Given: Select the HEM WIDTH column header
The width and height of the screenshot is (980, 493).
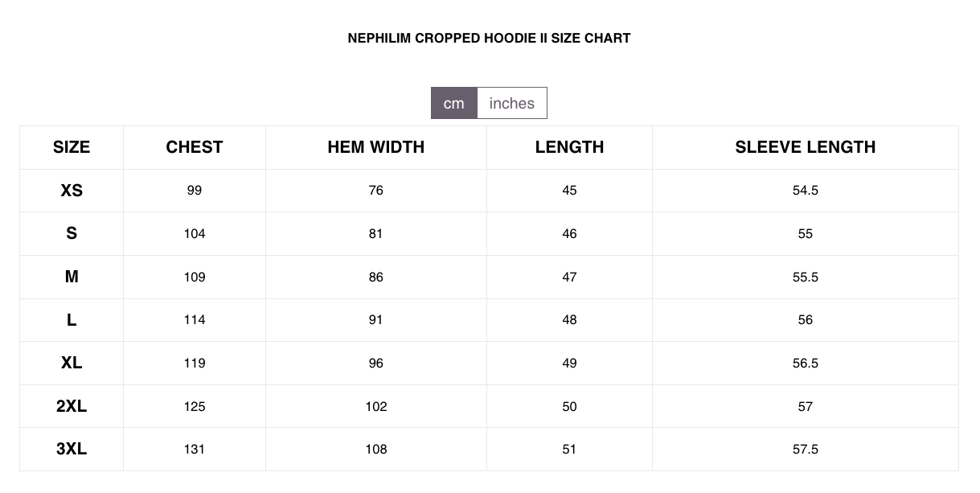Looking at the screenshot, I should (x=375, y=147).
